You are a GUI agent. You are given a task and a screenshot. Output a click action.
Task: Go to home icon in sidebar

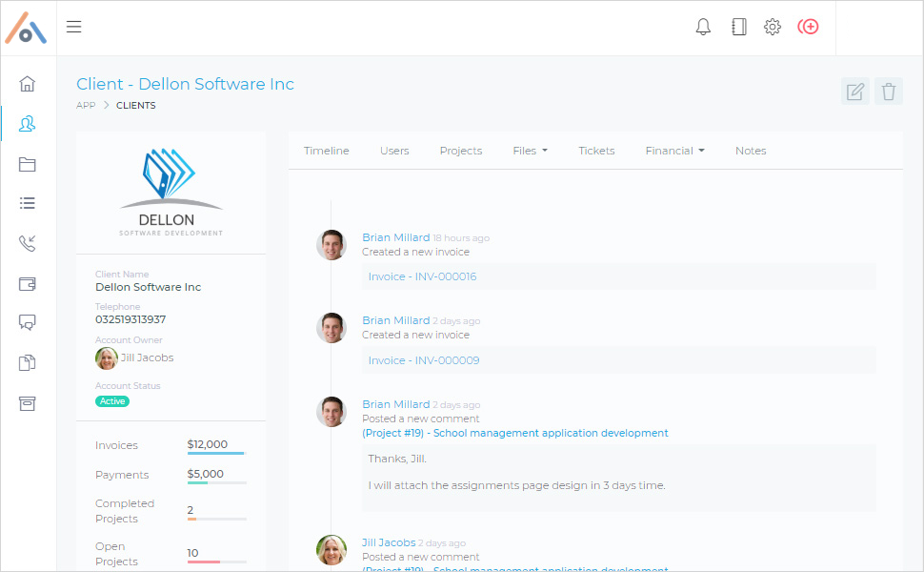[28, 83]
